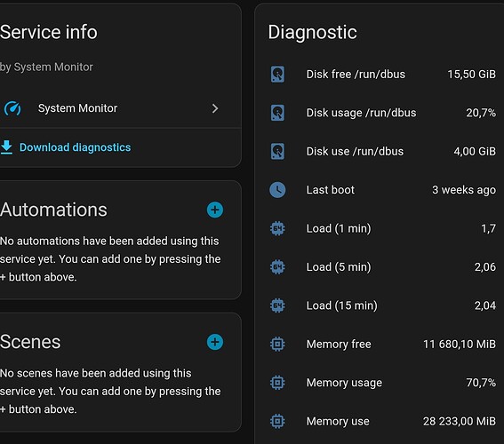This screenshot has height=444, width=504.
Task: Click the Memory free chip icon
Action: pyautogui.click(x=277, y=344)
